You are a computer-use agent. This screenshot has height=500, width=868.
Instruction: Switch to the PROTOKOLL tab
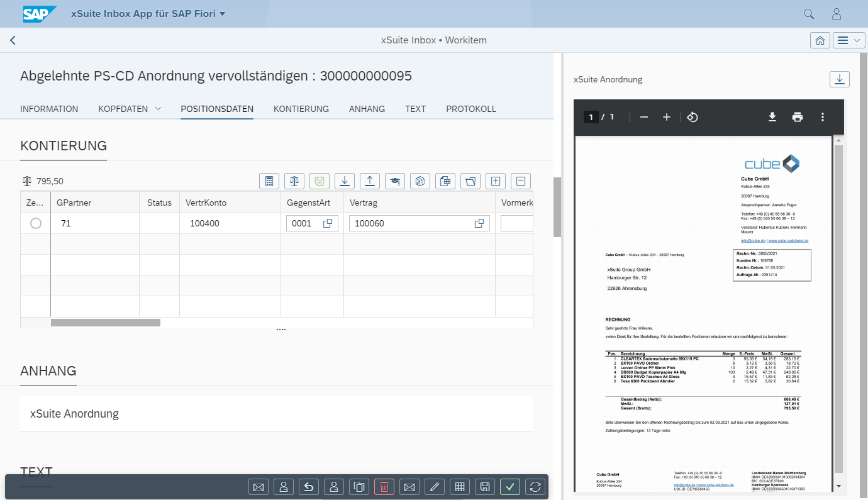pos(470,109)
